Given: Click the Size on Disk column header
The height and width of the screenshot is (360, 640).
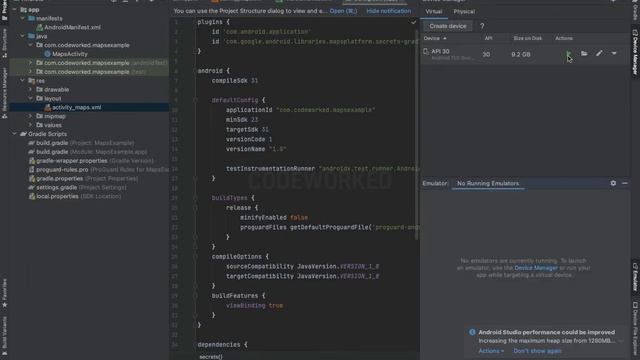Looking at the screenshot, I should 528,38.
